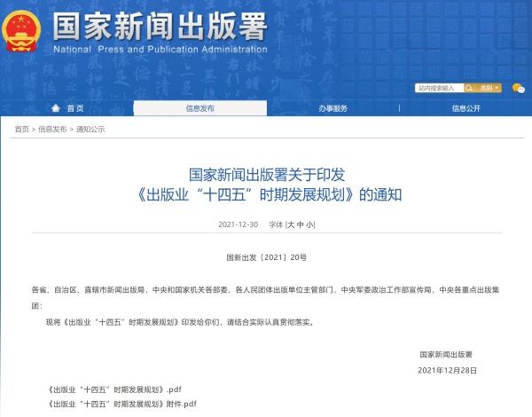Set font size to 中
The height and width of the screenshot is (417, 532).
(301, 224)
